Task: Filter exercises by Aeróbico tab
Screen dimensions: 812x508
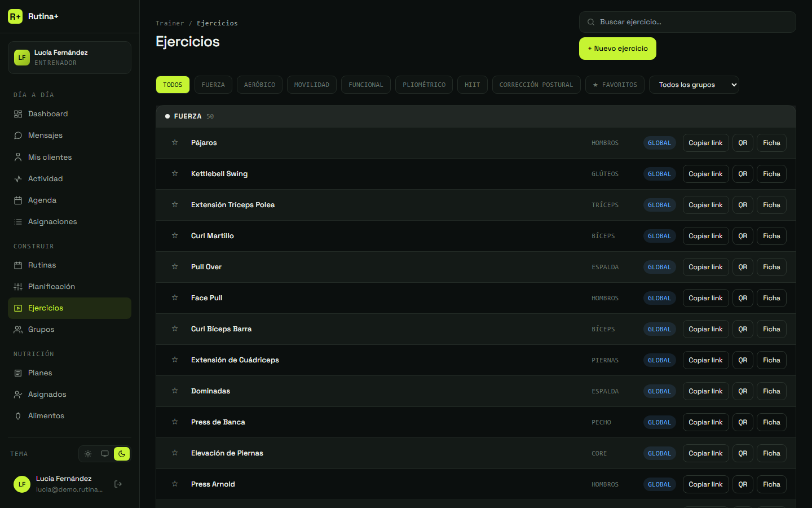Action: tap(260, 85)
